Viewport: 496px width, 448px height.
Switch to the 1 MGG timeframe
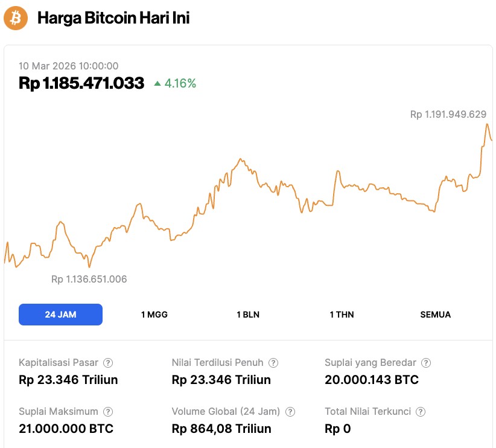(154, 314)
